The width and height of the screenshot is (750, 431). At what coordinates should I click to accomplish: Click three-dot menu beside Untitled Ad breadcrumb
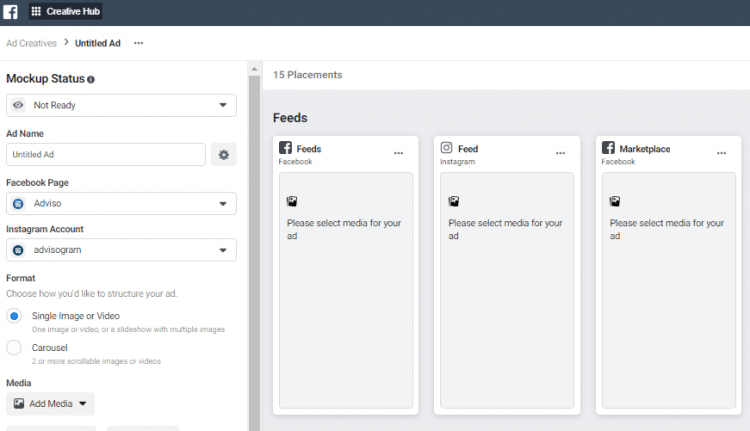click(138, 43)
